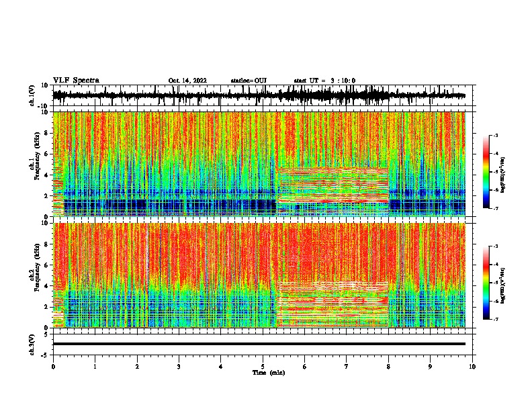Click time axis tick label "2"
Image resolution: width=532 pixels, height=411 pixels.
137,367
